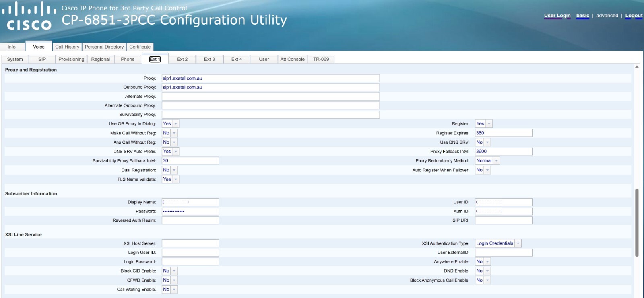Click the Auth ID field
The width and height of the screenshot is (644, 298).
pos(504,211)
